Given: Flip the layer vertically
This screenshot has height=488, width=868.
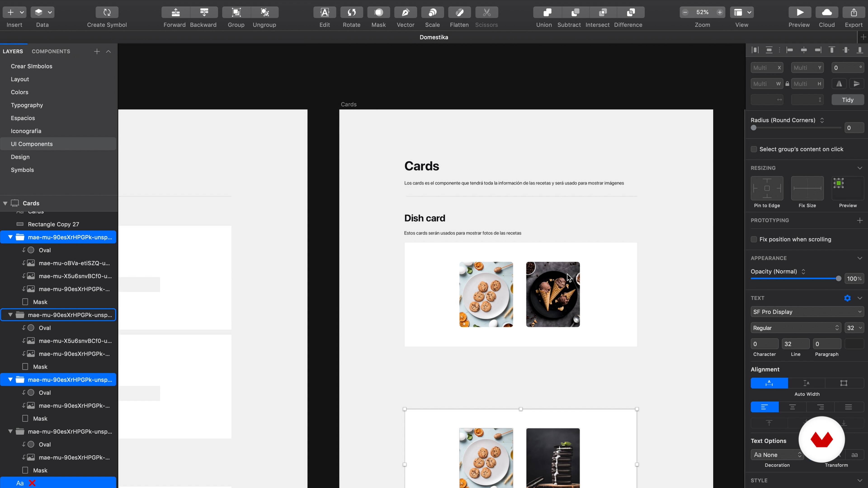Looking at the screenshot, I should (x=856, y=84).
